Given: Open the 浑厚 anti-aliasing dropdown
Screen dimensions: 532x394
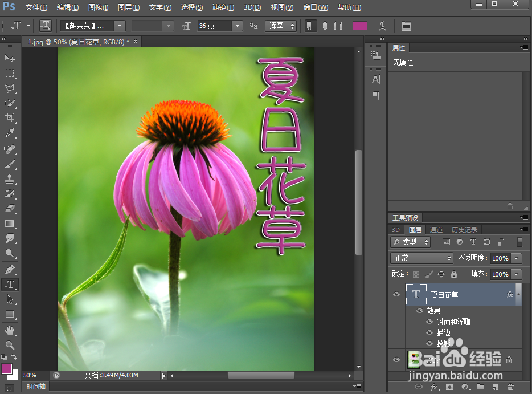Looking at the screenshot, I should coord(281,26).
